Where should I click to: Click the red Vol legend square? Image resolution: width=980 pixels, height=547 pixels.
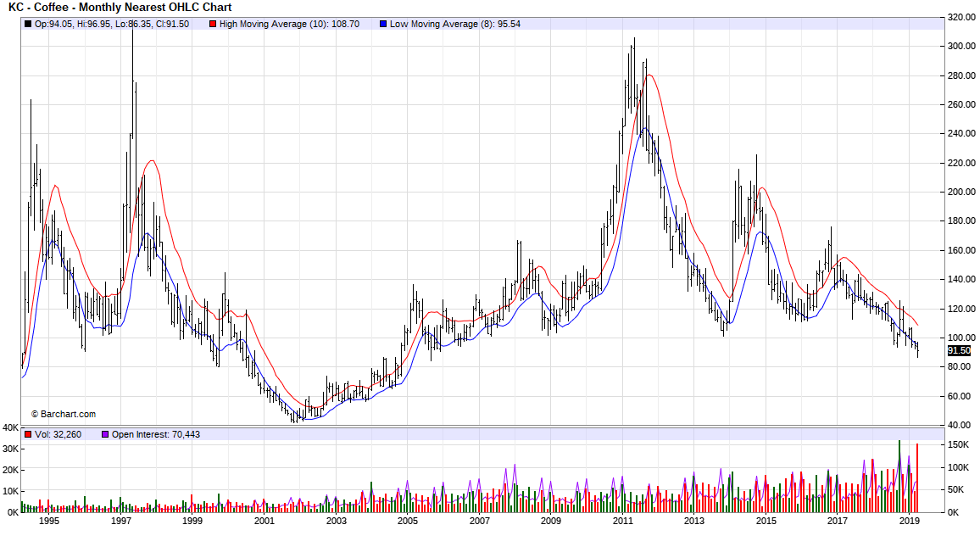point(28,434)
